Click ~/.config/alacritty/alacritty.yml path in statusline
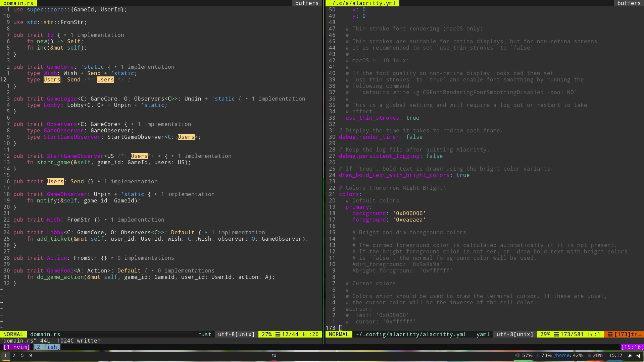Screen dimensions: 644x362 click(x=411, y=334)
